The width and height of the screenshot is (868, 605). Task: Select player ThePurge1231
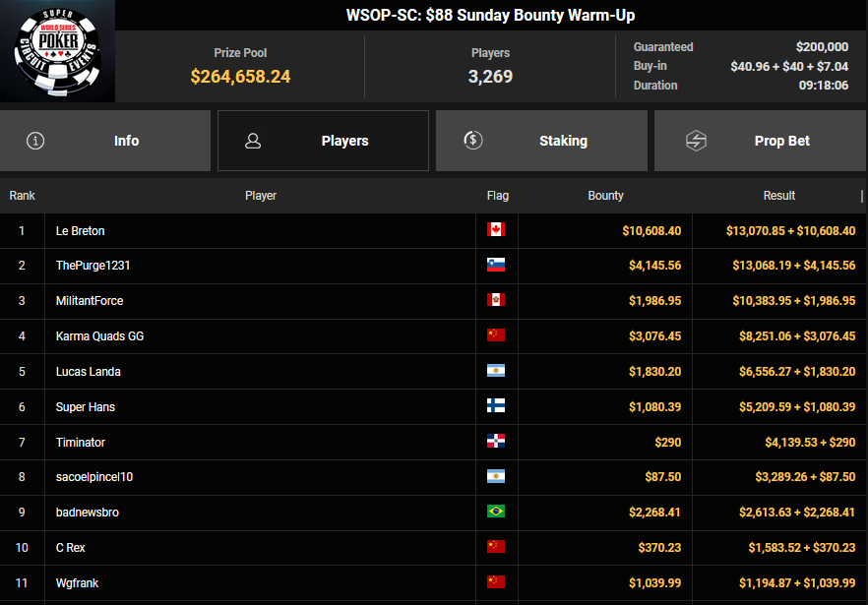[93, 266]
